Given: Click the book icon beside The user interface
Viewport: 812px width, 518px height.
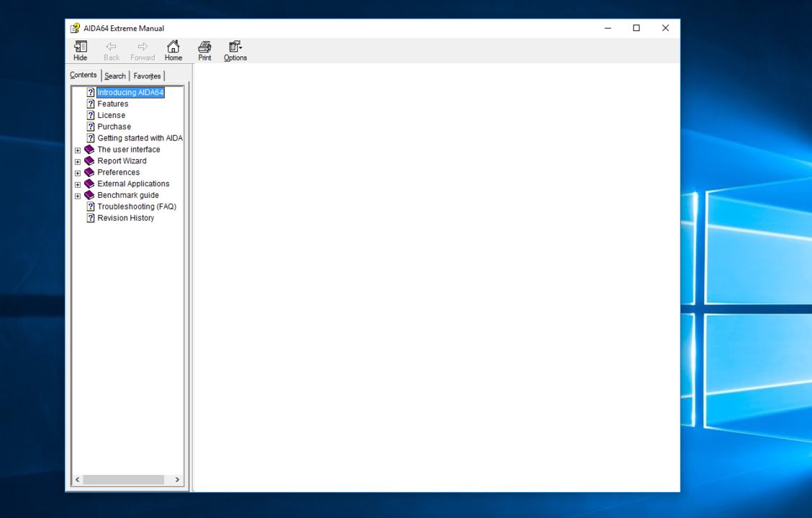Looking at the screenshot, I should click(x=89, y=150).
